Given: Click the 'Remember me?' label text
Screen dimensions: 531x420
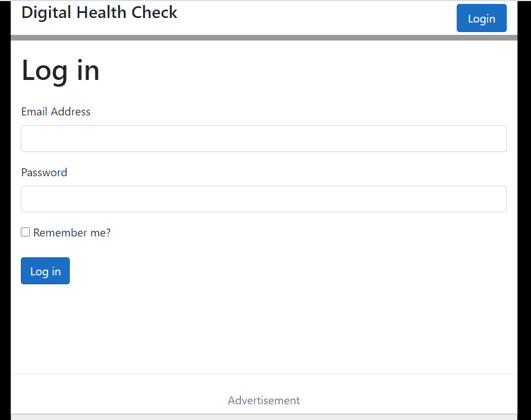Looking at the screenshot, I should click(72, 233).
